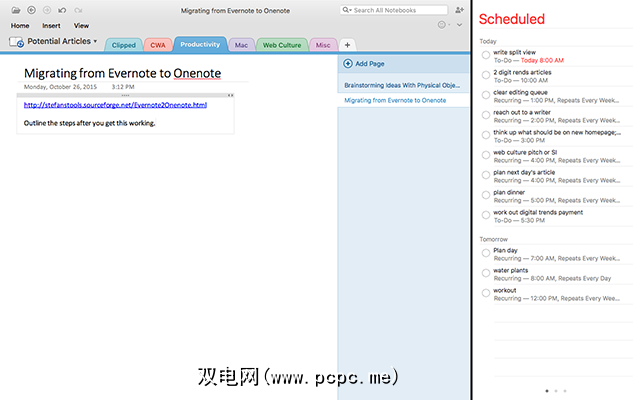Viewport: 640px width, 400px height.
Task: Select Migrating from Evernote to Onenote page
Action: pos(395,100)
